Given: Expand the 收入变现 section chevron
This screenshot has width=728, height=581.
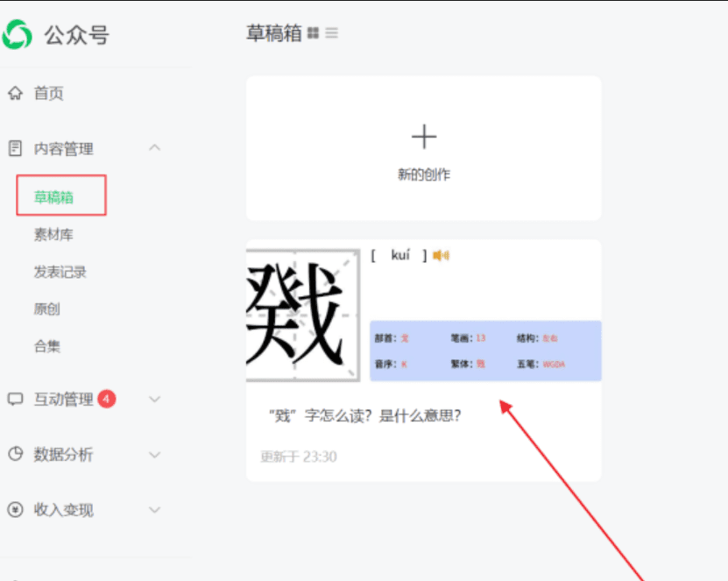Looking at the screenshot, I should [155, 510].
